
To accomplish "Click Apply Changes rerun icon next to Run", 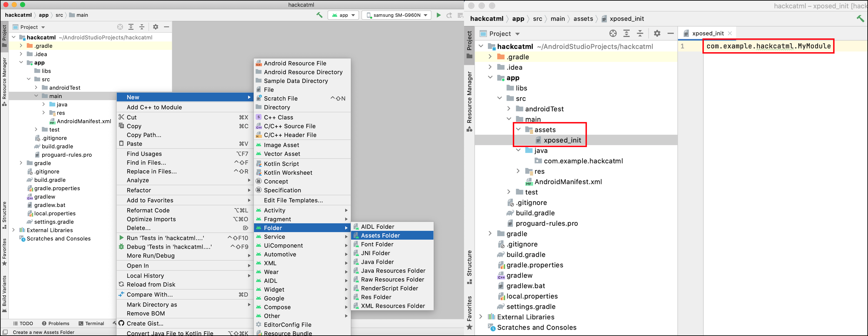I will pos(449,15).
